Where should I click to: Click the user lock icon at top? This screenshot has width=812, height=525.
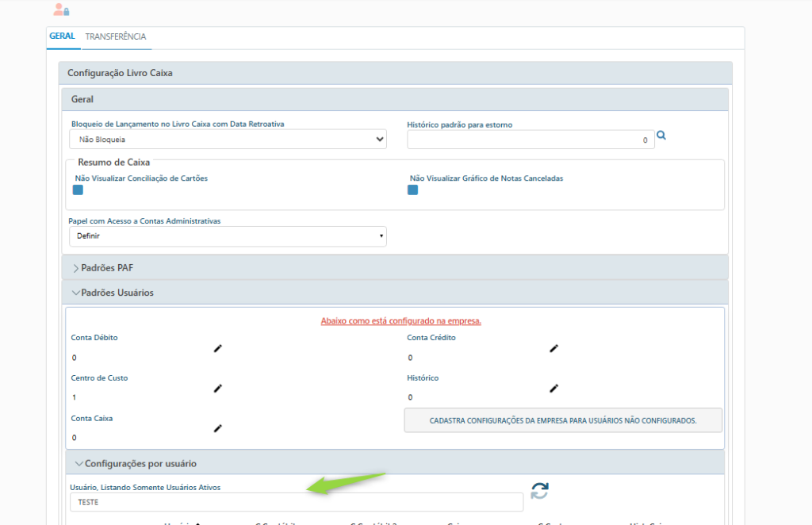click(61, 10)
